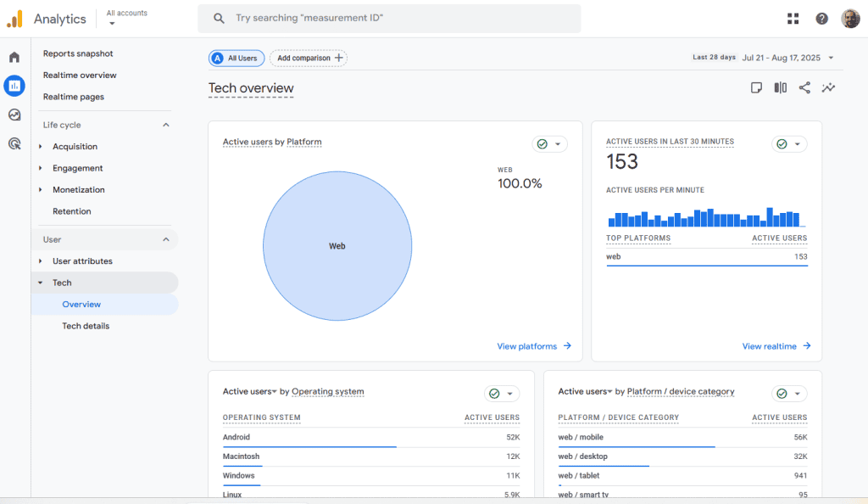The height and width of the screenshot is (504, 868).
Task: Click the Customize report icon
Action: tap(756, 87)
